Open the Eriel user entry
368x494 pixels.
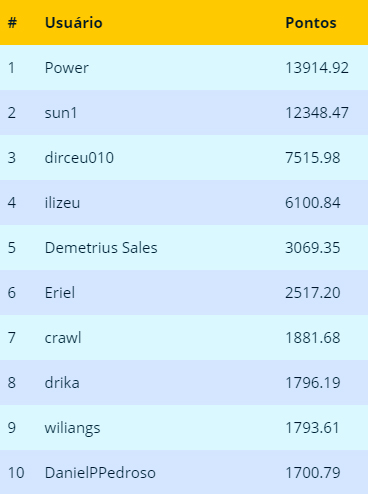tap(60, 293)
